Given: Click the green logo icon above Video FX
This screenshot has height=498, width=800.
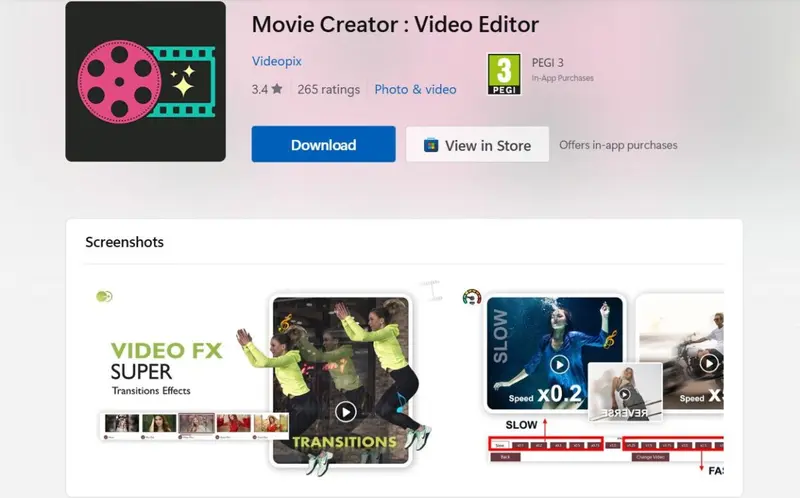Looking at the screenshot, I should 104,296.
